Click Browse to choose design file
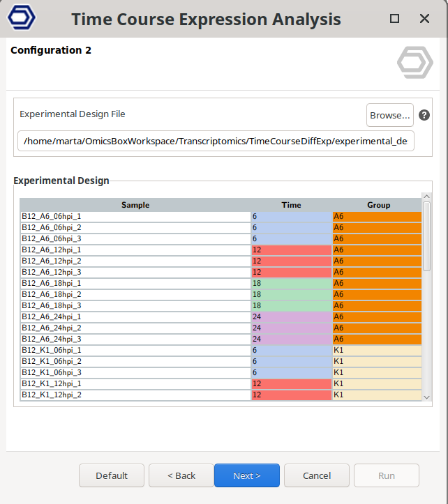 click(389, 116)
